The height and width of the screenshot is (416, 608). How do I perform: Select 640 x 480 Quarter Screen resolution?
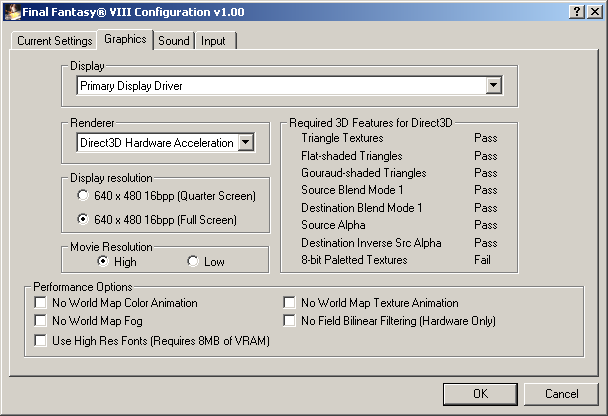(83, 196)
